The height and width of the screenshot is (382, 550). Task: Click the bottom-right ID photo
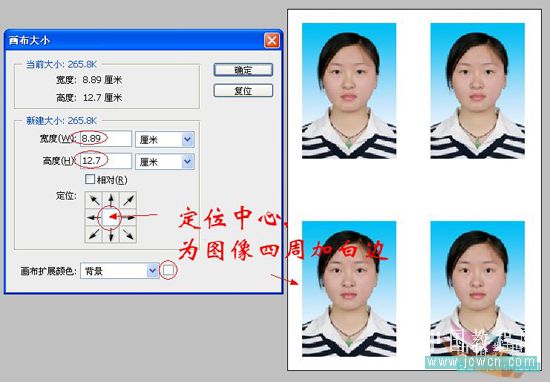(x=477, y=289)
